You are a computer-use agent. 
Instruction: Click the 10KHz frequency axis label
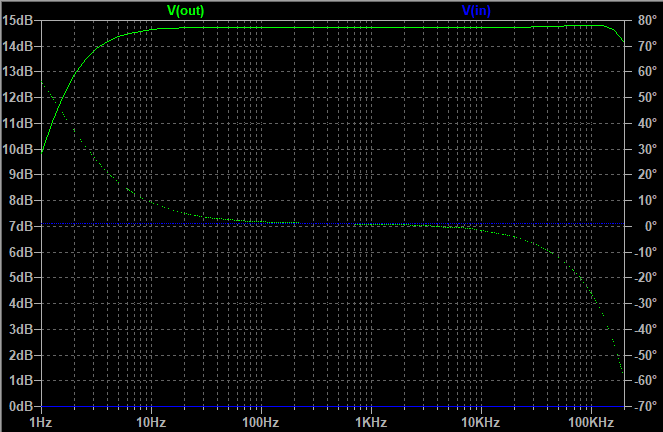[480, 422]
